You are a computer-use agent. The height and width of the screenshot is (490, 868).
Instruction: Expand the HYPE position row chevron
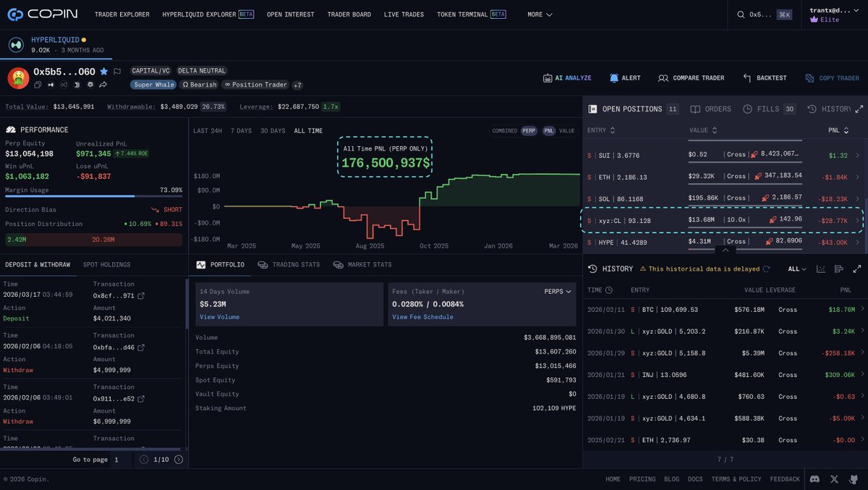858,242
